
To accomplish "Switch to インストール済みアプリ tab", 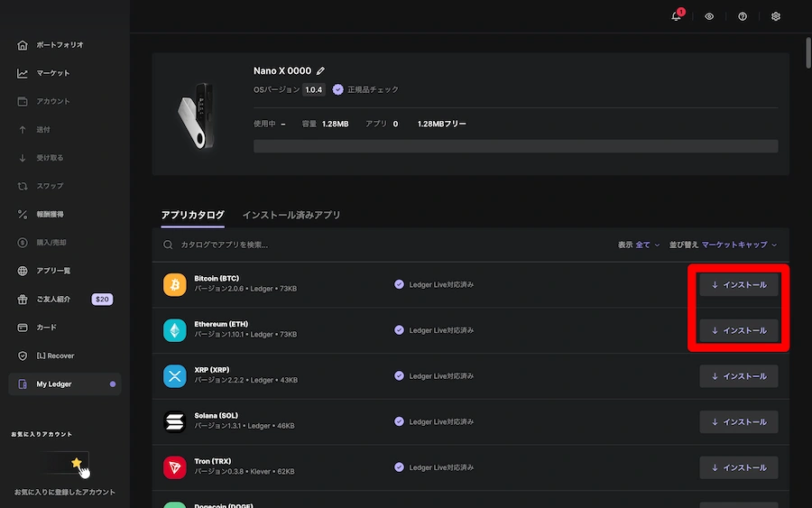I will (291, 215).
